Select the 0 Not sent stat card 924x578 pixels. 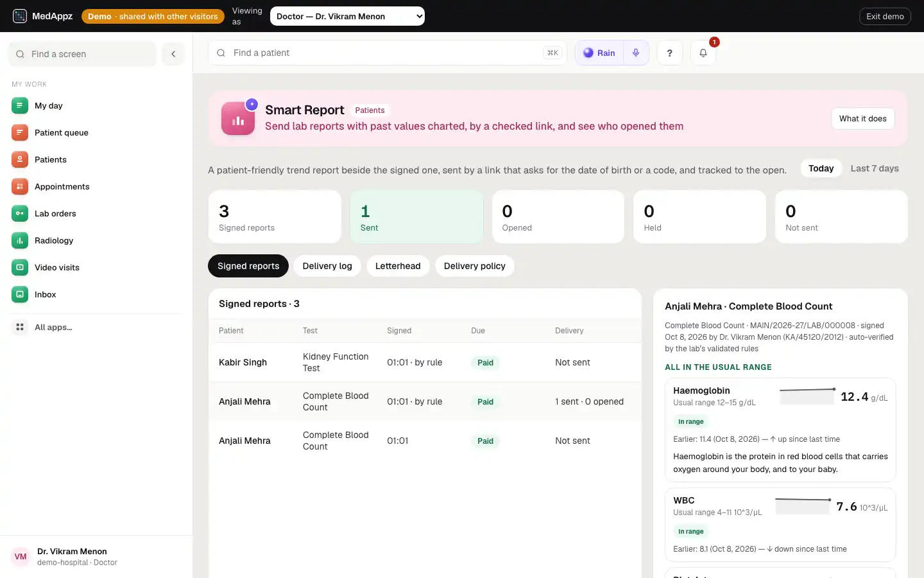click(841, 216)
